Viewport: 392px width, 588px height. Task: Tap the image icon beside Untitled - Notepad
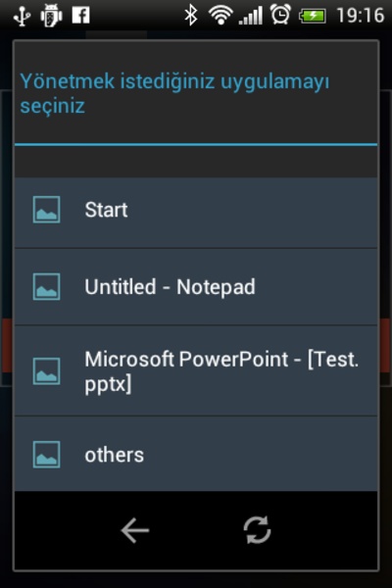click(x=46, y=287)
